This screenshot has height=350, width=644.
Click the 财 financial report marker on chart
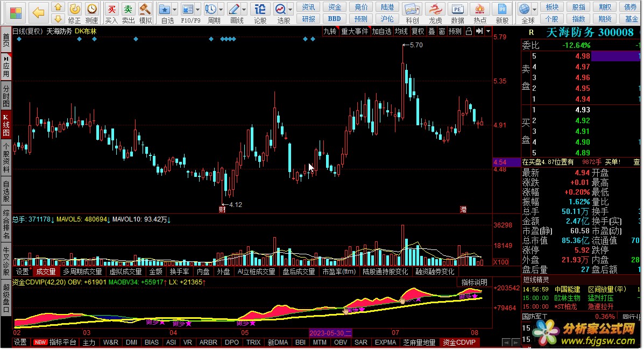coord(222,210)
